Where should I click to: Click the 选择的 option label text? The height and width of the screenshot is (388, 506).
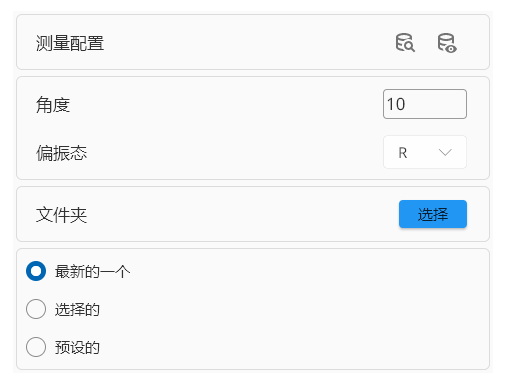point(77,309)
